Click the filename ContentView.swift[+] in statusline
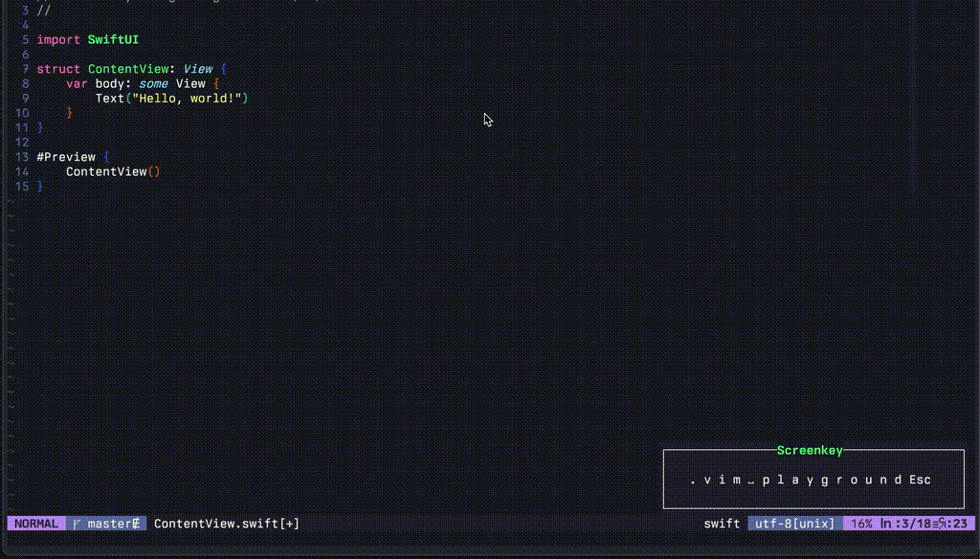This screenshot has width=980, height=559. 225,524
